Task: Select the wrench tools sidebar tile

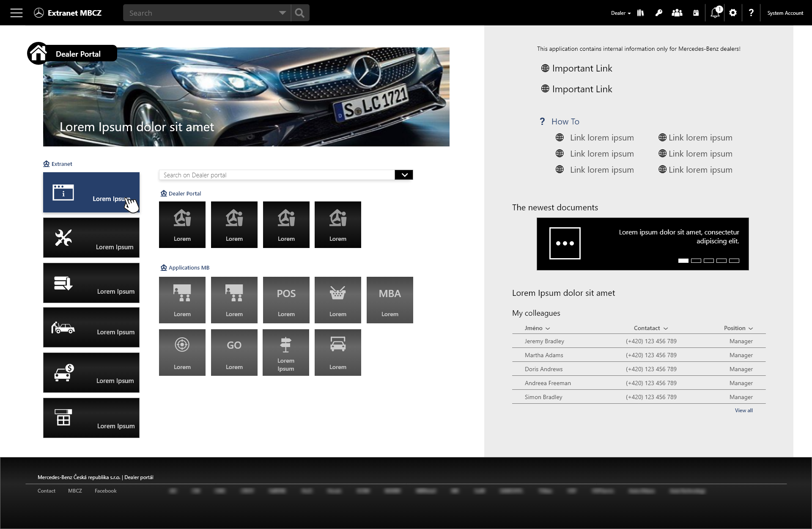Action: click(x=91, y=237)
